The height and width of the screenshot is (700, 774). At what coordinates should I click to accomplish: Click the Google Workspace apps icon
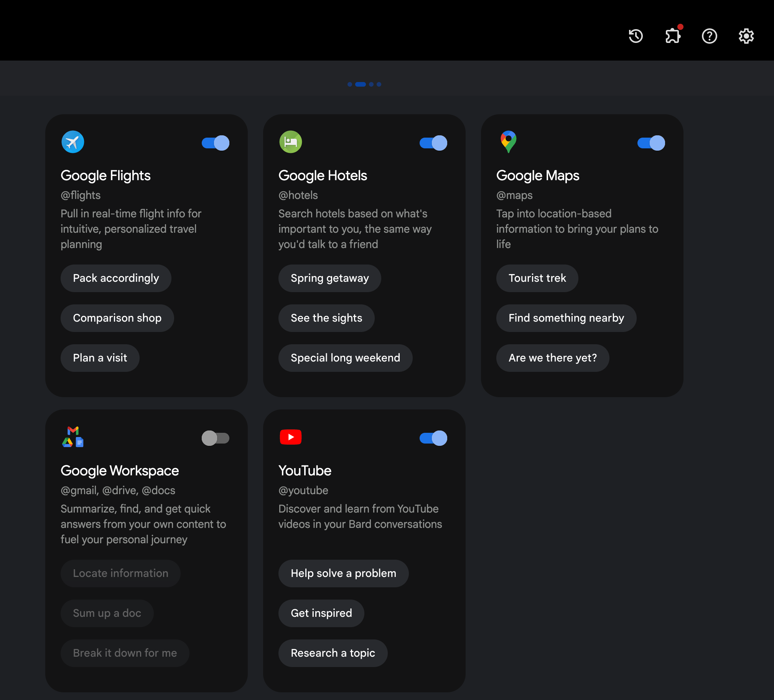click(x=72, y=437)
